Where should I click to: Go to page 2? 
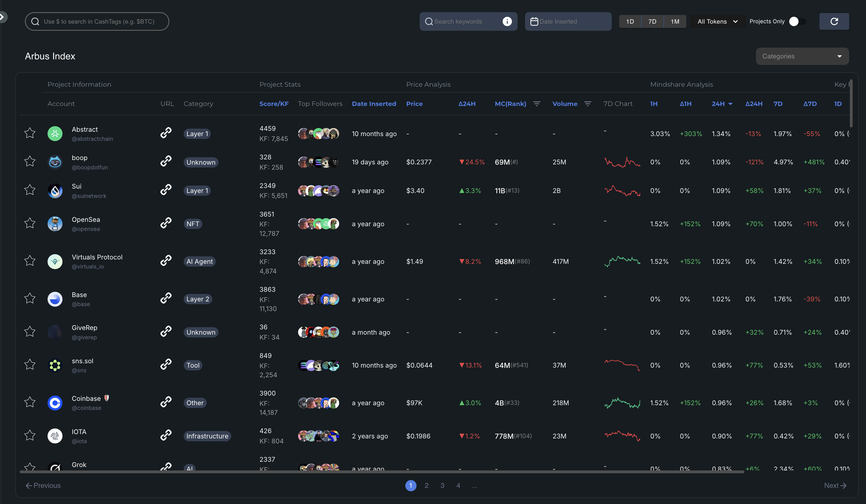pos(426,485)
